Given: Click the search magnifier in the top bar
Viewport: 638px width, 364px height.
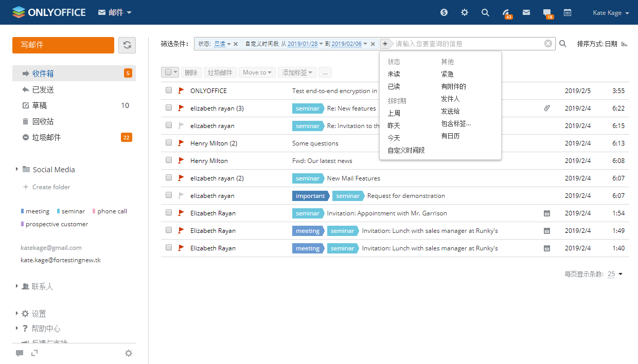Looking at the screenshot, I should pos(485,13).
